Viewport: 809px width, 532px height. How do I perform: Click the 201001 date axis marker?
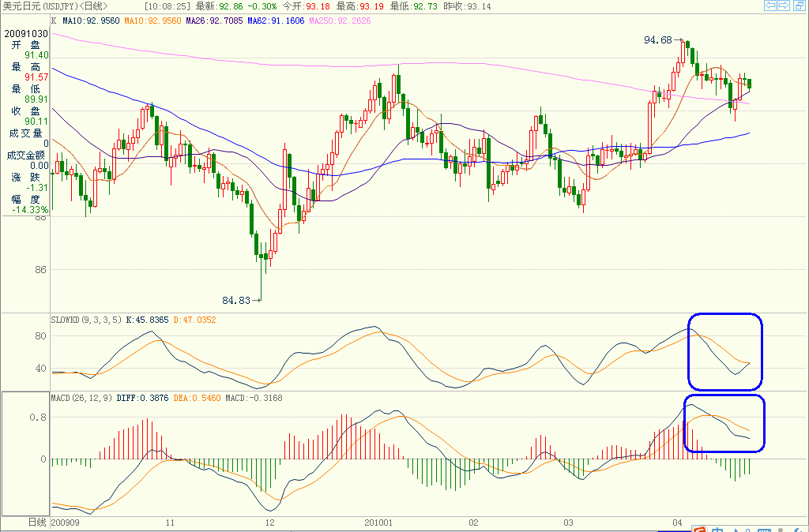(x=378, y=523)
